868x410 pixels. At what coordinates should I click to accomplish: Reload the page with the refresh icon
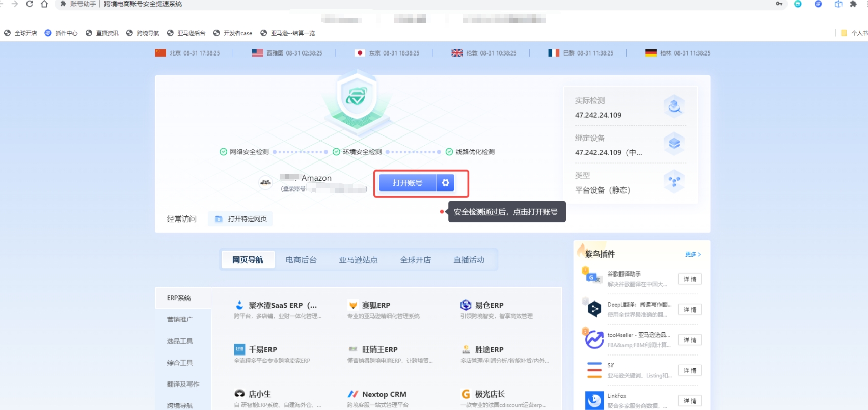pos(30,4)
